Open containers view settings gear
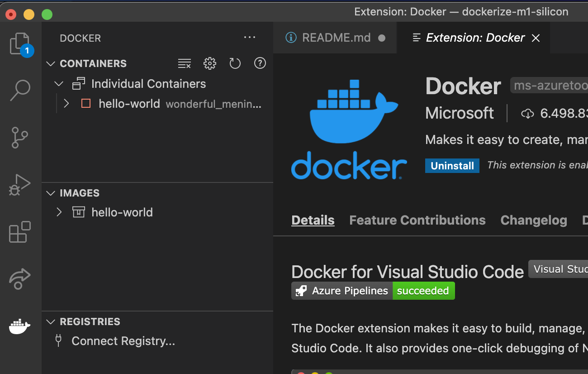 pos(209,63)
